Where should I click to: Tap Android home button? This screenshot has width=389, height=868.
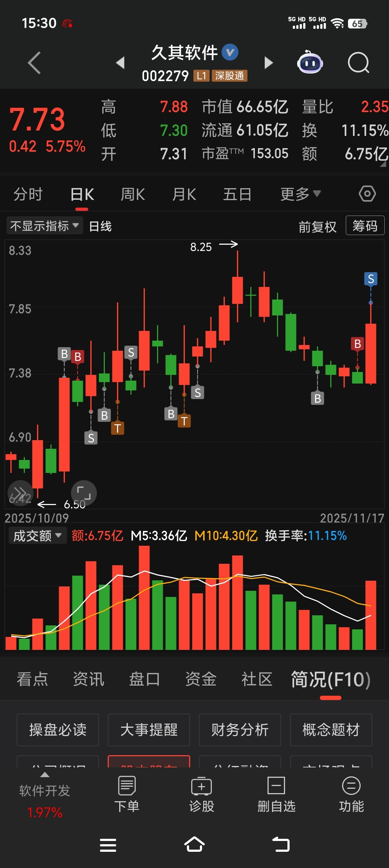point(194,845)
